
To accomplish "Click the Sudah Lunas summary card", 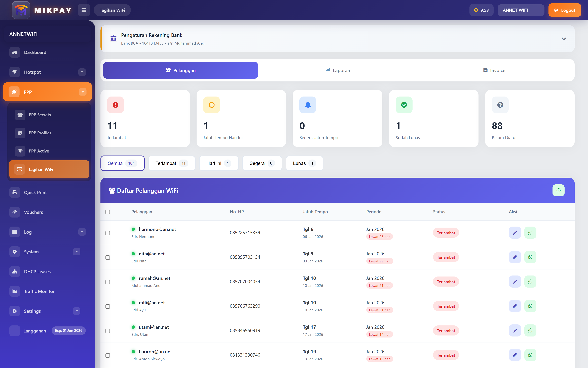I will click(x=433, y=118).
